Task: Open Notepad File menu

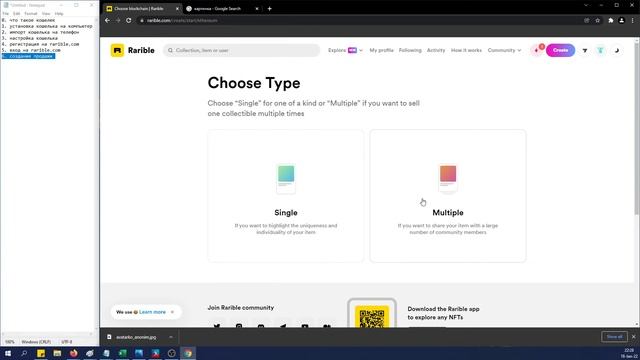Action: [6, 13]
